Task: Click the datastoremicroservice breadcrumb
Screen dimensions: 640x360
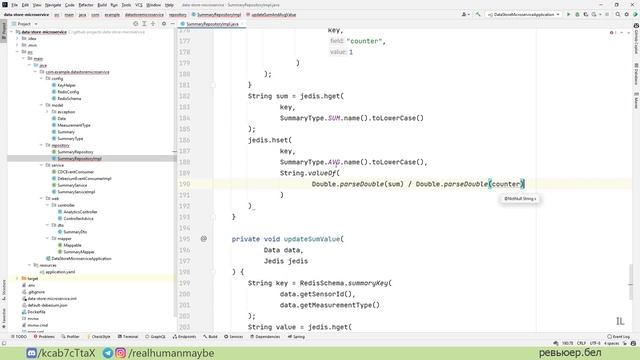Action: [144, 15]
